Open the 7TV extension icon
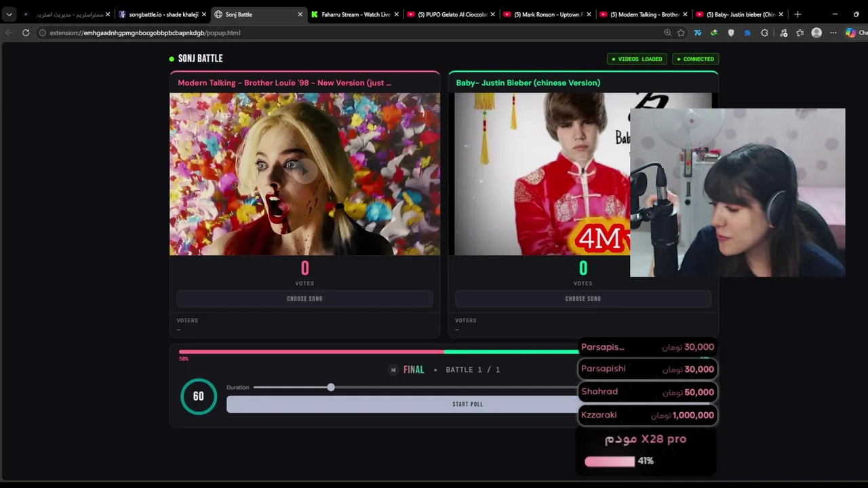The image size is (868, 488). 698,33
